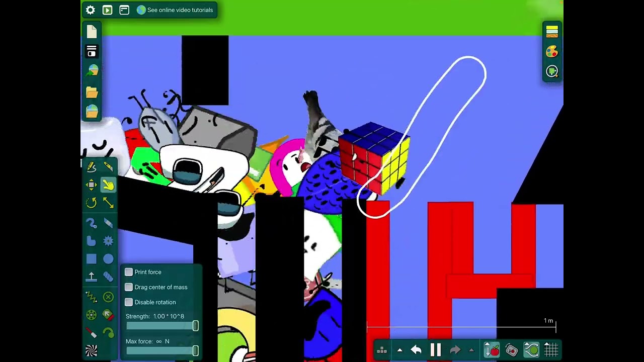Create a new scene with the blank page icon

pos(92,32)
